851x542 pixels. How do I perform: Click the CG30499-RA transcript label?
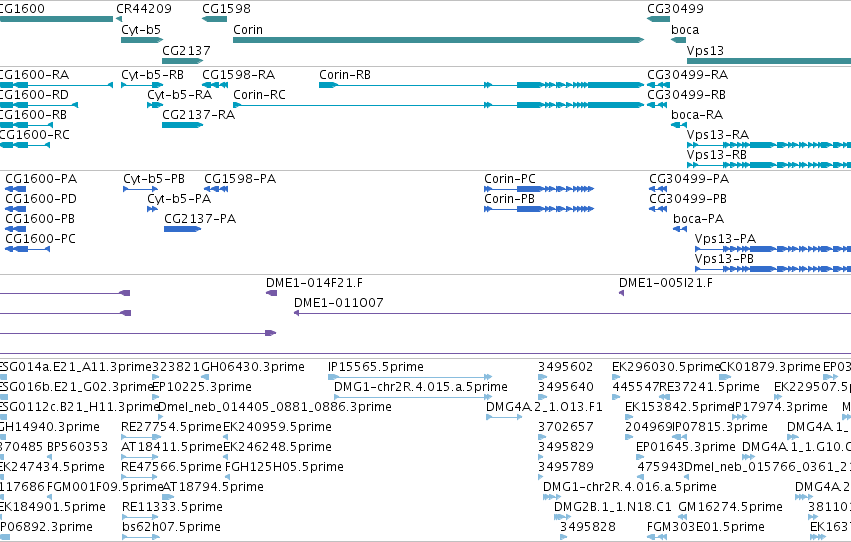tap(688, 75)
